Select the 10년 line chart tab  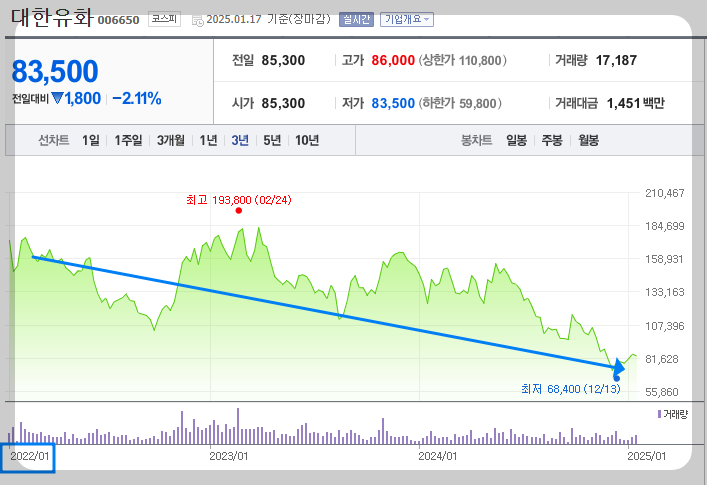pyautogui.click(x=307, y=140)
